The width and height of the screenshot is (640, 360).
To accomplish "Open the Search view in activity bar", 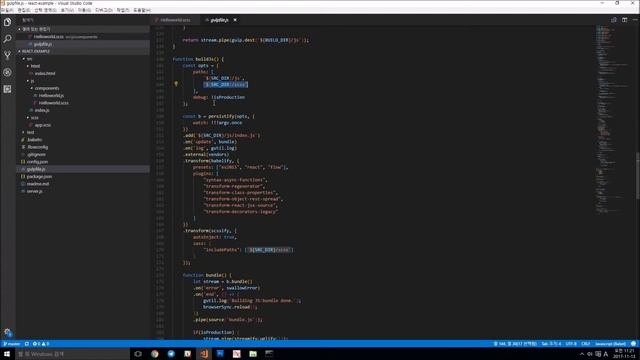I will [7, 39].
